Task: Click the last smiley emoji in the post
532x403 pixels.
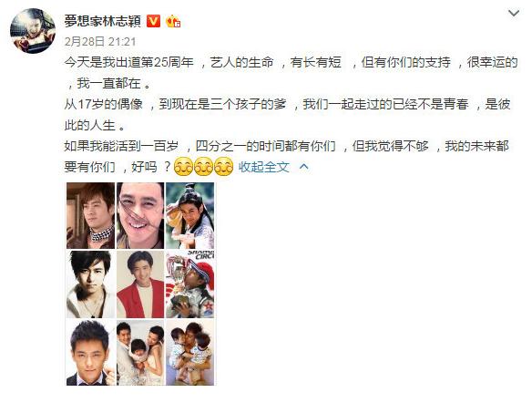Action: [223, 167]
